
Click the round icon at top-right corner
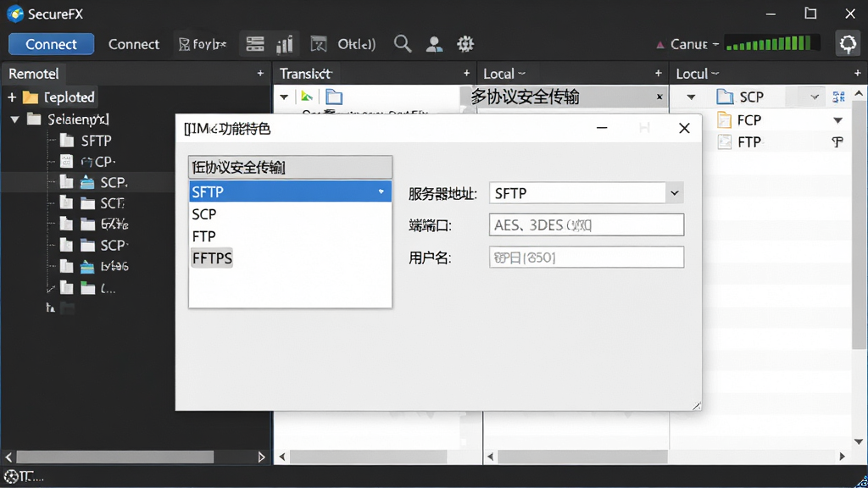click(x=848, y=44)
